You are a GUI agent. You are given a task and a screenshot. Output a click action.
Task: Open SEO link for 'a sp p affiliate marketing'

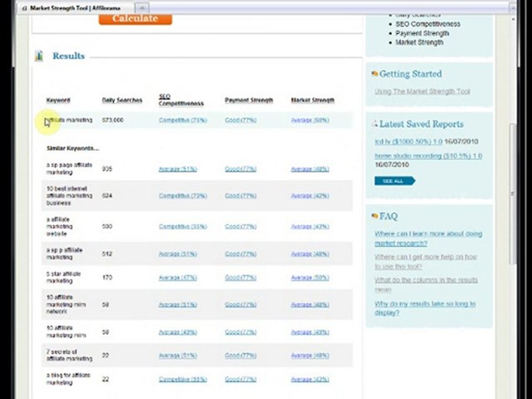point(178,254)
